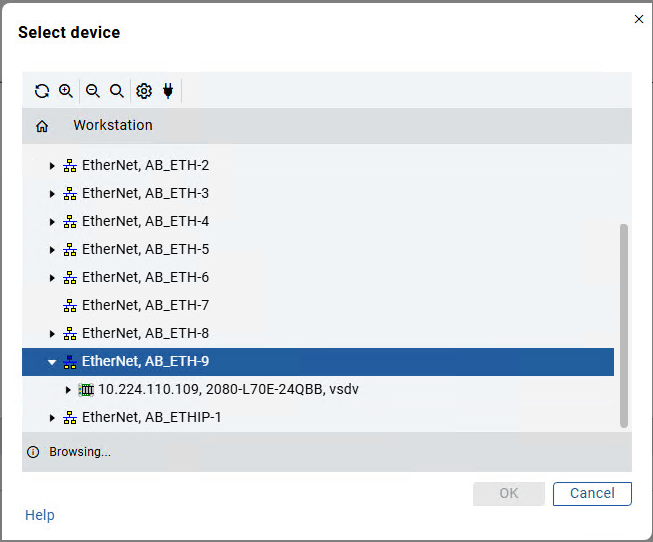Click the device tree vertical scrollbar
653x542 pixels.
coord(624,325)
